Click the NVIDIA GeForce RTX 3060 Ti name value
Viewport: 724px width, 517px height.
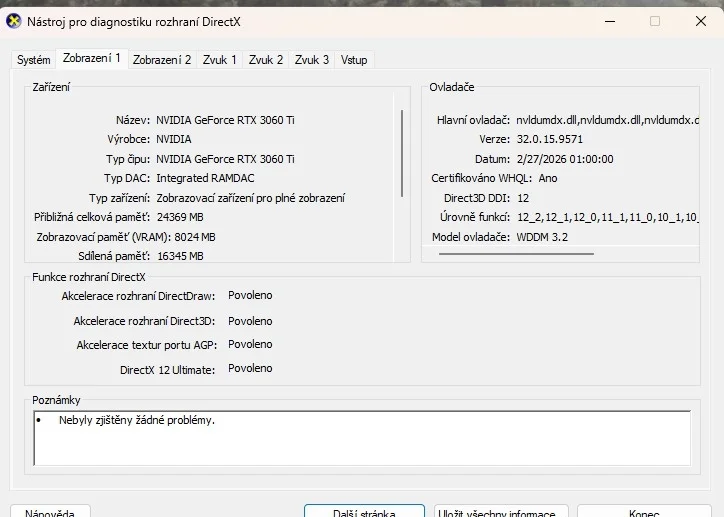225,120
